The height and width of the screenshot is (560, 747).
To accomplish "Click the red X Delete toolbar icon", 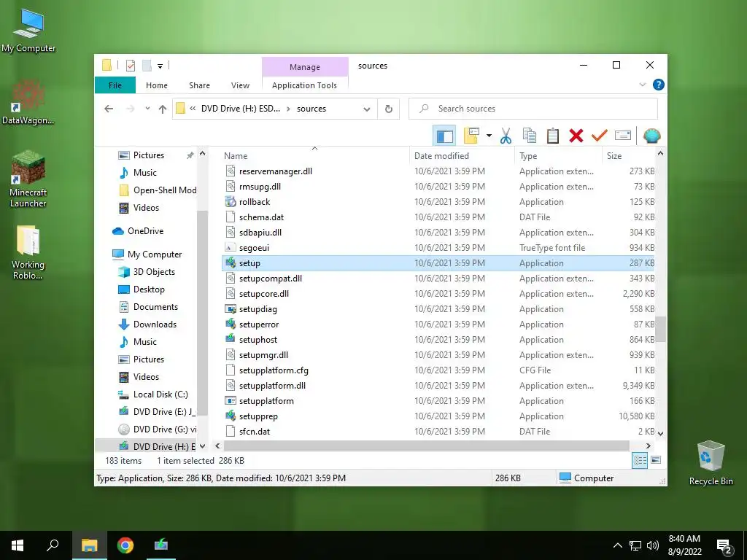I will click(576, 136).
